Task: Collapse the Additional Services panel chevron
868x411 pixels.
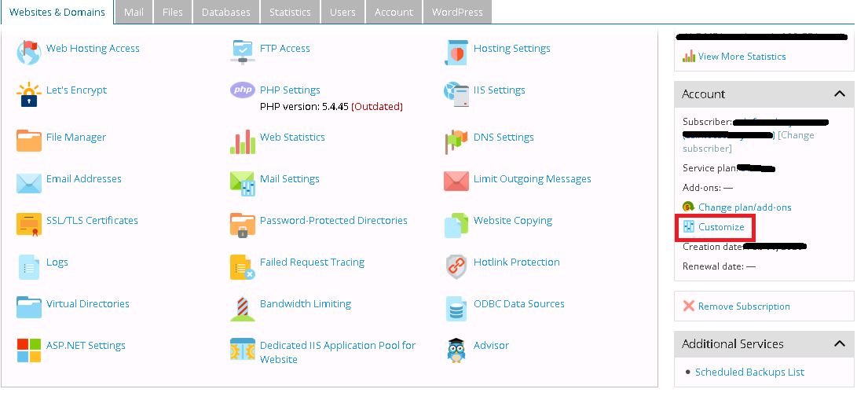Action: 839,344
